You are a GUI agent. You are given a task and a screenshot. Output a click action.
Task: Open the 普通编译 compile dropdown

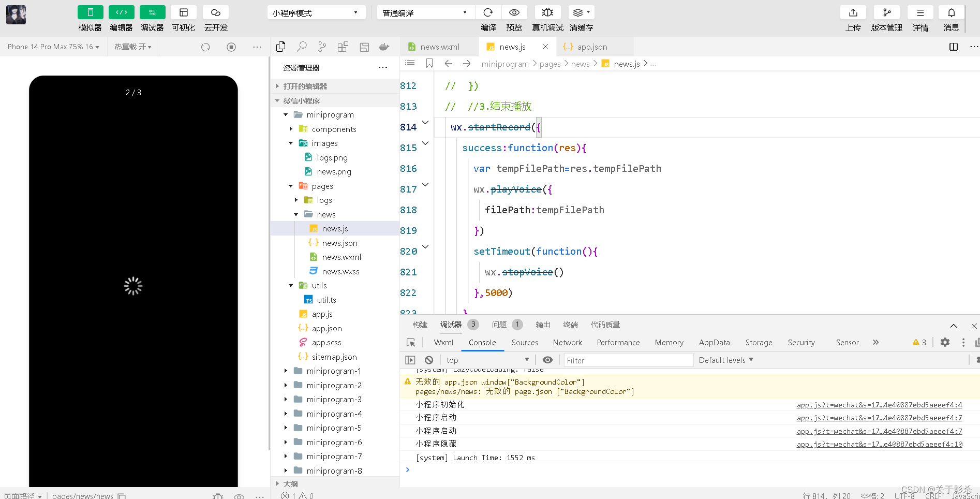pos(425,12)
